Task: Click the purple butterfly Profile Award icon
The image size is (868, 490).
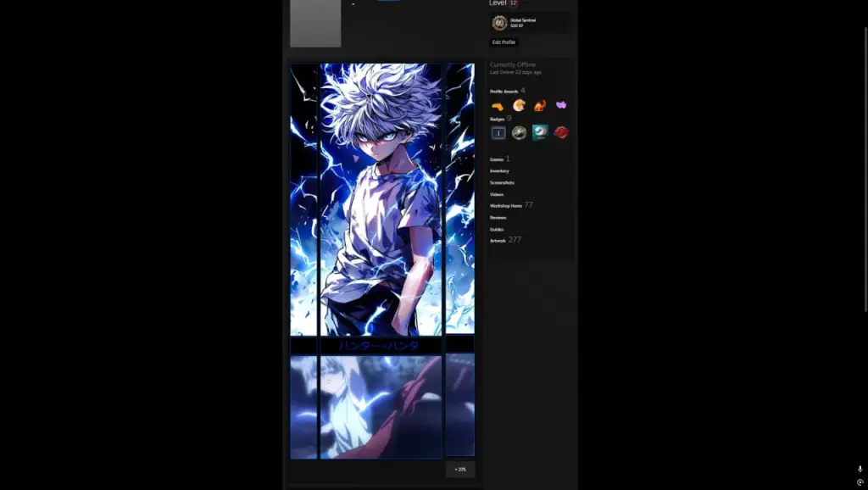Action: 561,105
